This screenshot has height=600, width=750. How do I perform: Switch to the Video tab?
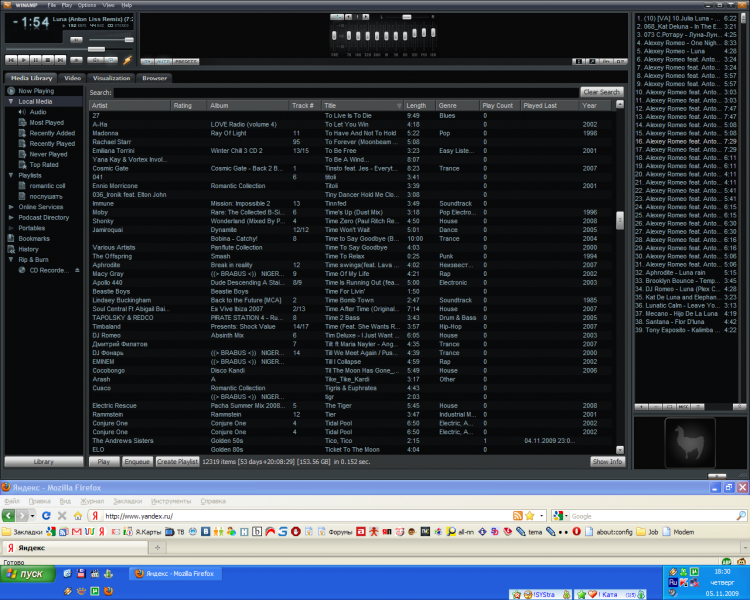point(72,78)
